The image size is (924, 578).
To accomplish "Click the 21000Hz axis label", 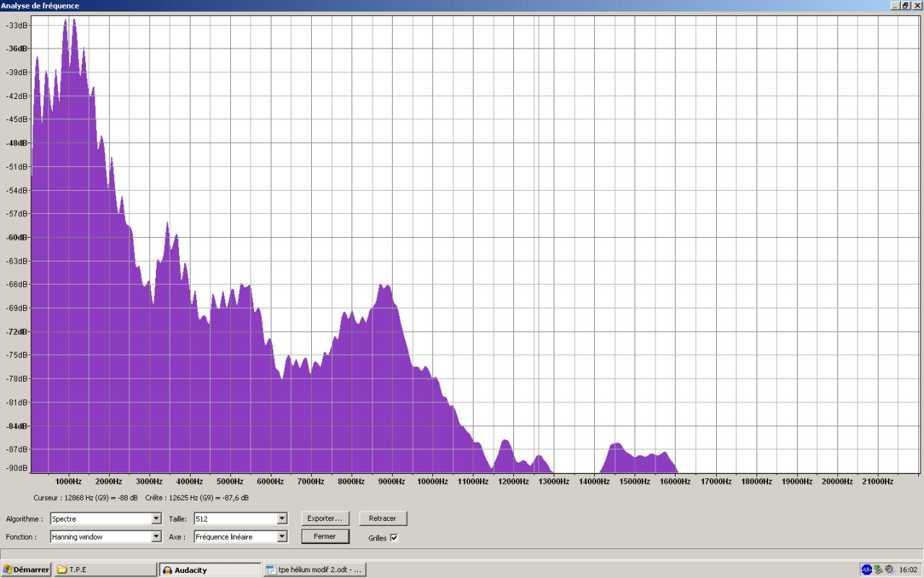I will pos(877,481).
